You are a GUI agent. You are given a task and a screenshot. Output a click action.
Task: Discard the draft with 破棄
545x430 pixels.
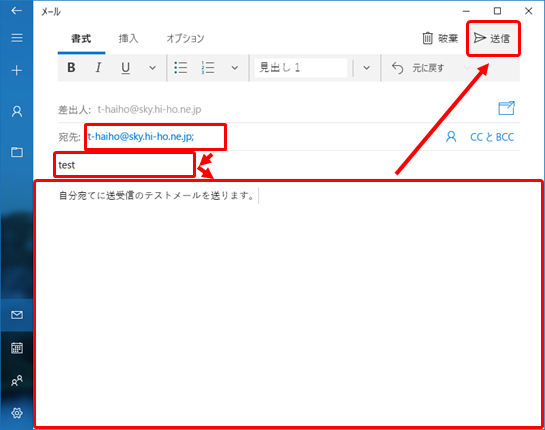[x=440, y=38]
